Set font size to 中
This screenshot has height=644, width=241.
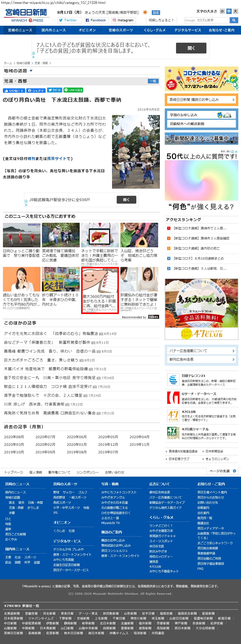229,11
